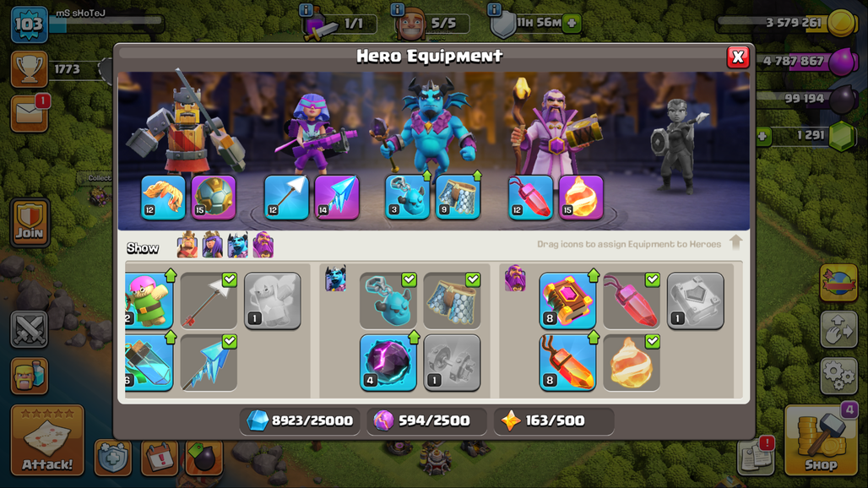Select the Grand Warden filter icon
Image resolution: width=868 pixels, height=488 pixels.
pyautogui.click(x=263, y=245)
